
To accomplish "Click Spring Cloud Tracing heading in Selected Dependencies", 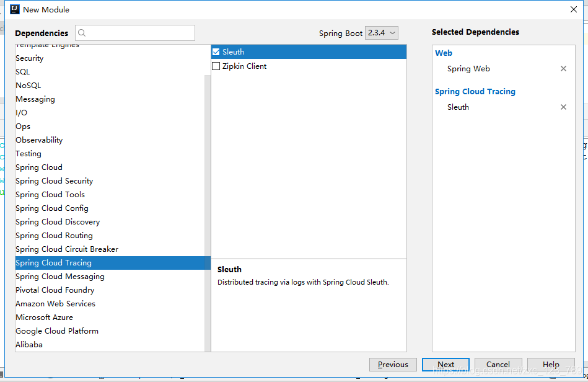I will (x=475, y=92).
